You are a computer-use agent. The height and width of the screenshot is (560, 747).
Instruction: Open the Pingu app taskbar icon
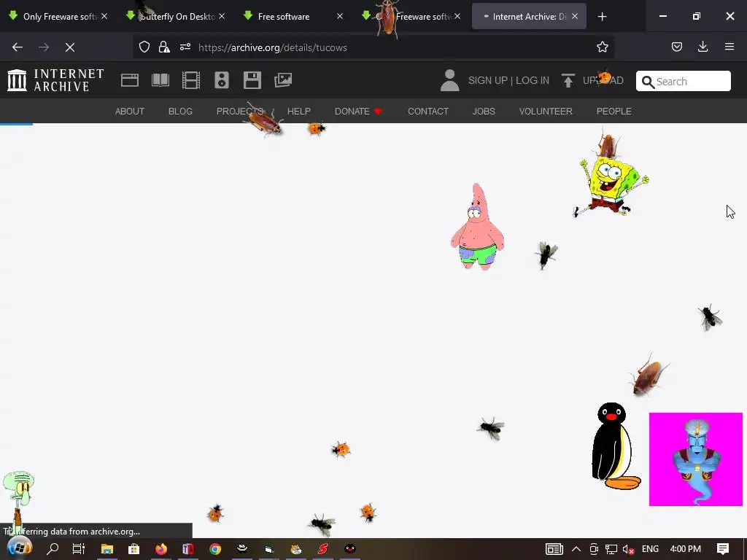click(x=350, y=549)
